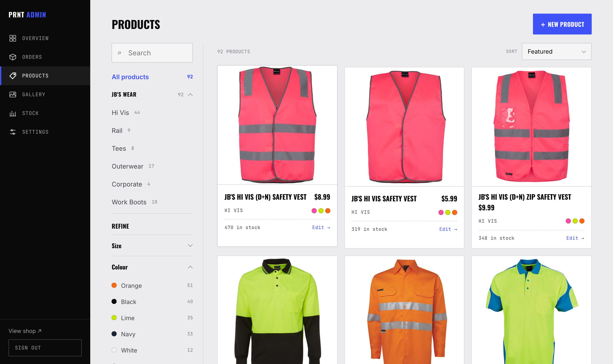Open the View shop link
613x364 pixels.
pyautogui.click(x=25, y=331)
